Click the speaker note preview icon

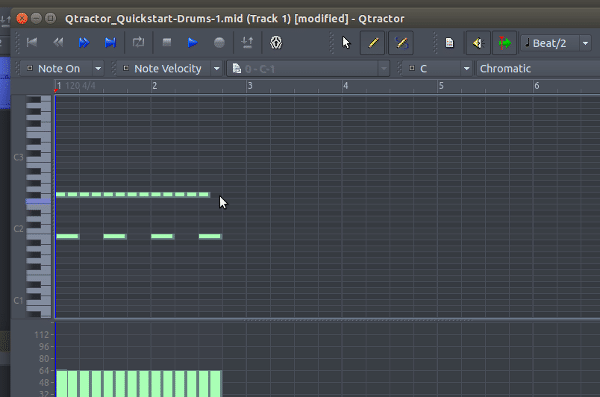[478, 43]
